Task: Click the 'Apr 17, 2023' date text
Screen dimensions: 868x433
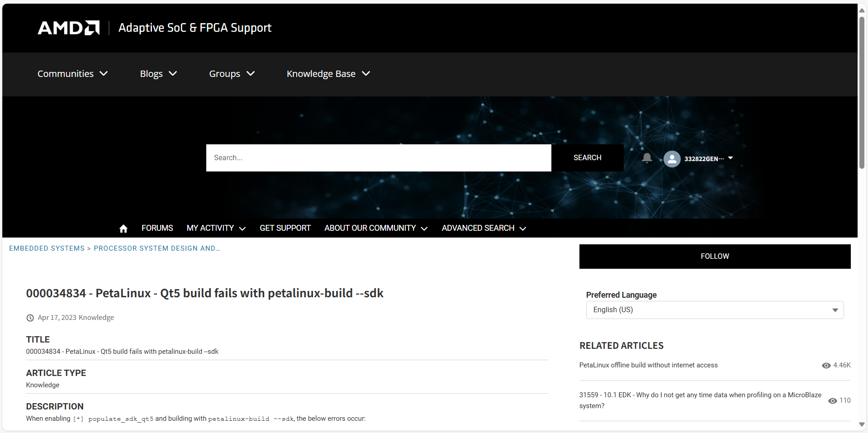Action: 57,318
